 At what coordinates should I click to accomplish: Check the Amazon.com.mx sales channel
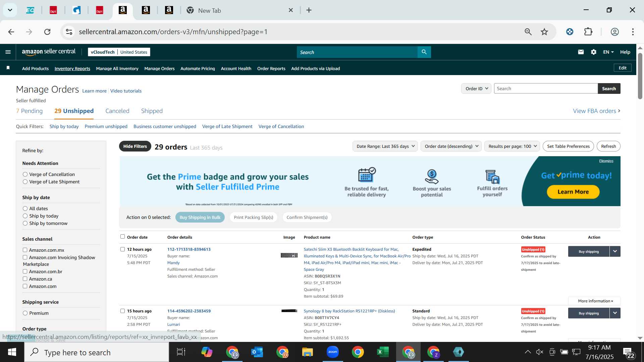(25, 250)
